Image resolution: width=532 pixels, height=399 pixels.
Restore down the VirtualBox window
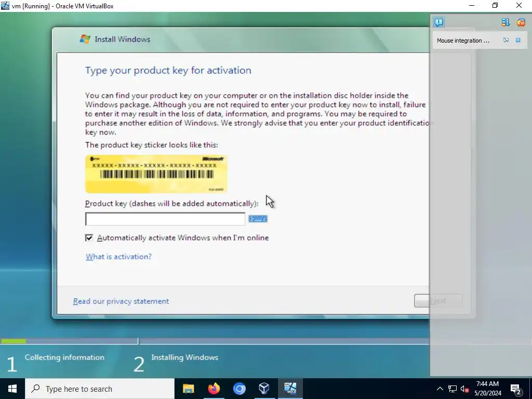tap(495, 5)
